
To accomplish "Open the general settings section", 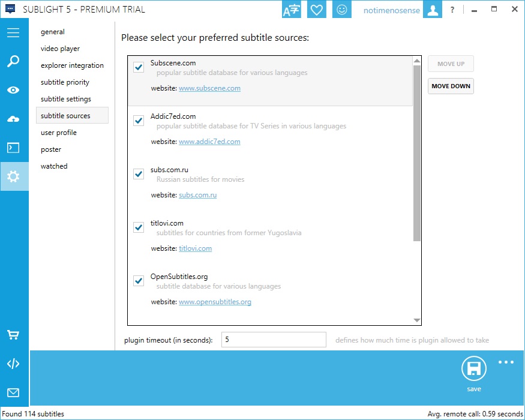I will [53, 32].
